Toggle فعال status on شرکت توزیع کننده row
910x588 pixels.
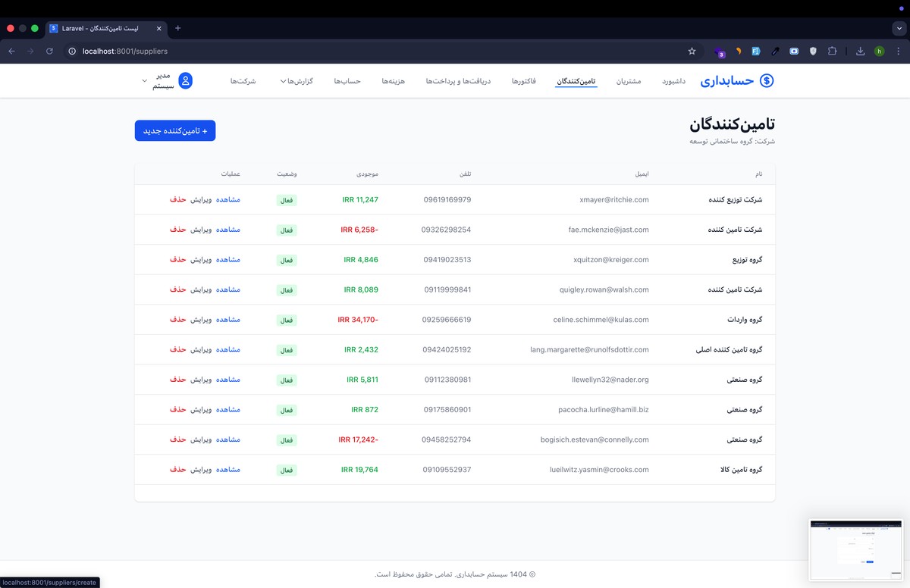click(286, 200)
